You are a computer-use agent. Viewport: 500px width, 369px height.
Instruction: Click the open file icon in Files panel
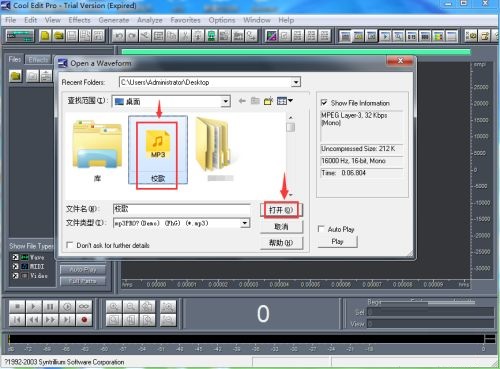[15, 76]
